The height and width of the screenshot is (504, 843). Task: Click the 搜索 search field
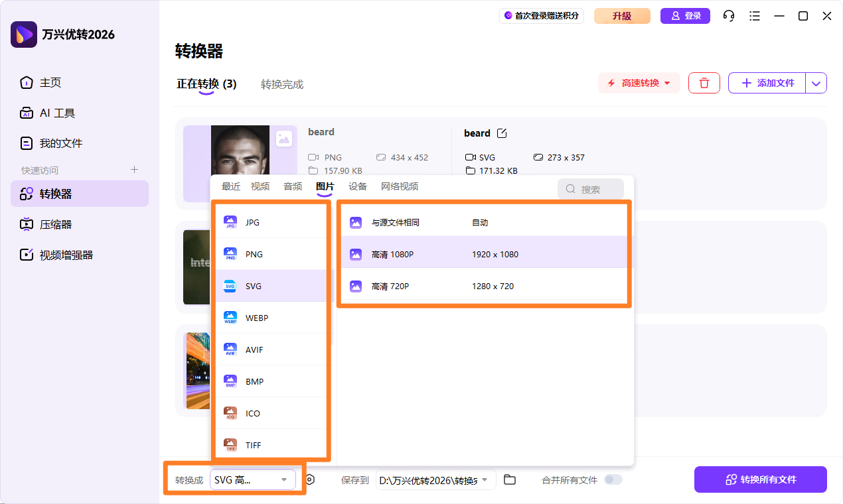coord(591,189)
